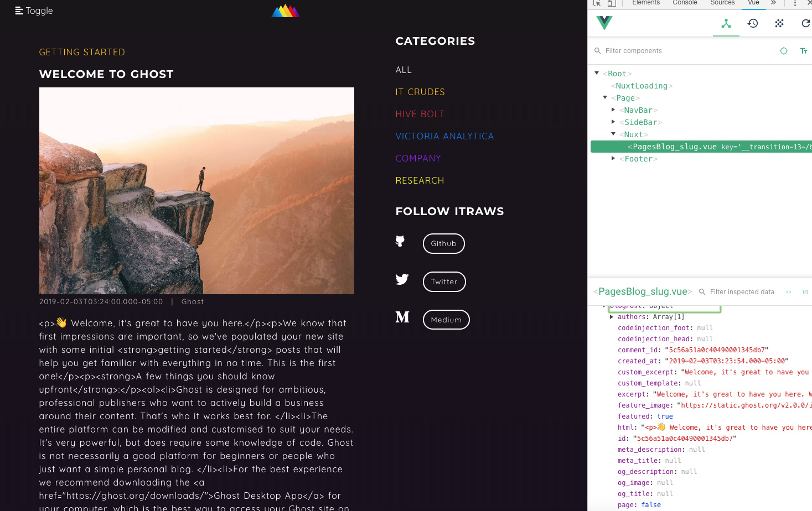Click the created_at data row
The height and width of the screenshot is (511, 812).
[703, 361]
